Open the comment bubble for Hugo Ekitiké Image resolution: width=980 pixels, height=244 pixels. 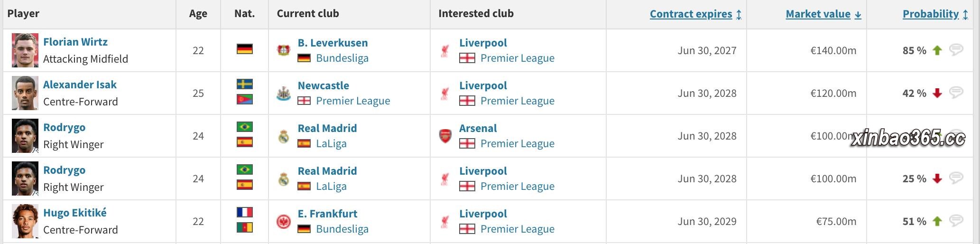click(x=956, y=221)
